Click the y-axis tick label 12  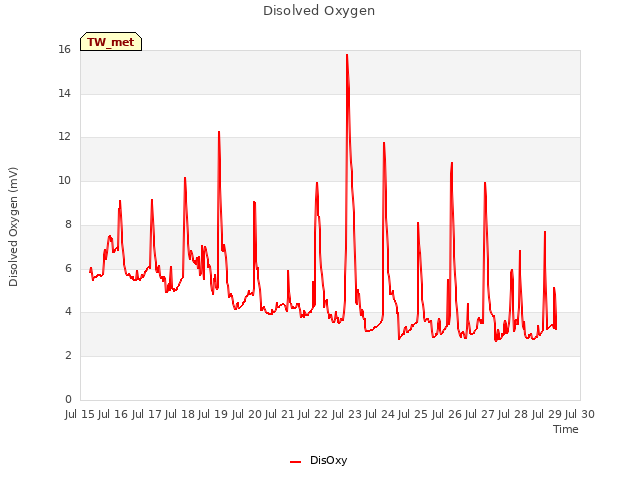[64, 137]
